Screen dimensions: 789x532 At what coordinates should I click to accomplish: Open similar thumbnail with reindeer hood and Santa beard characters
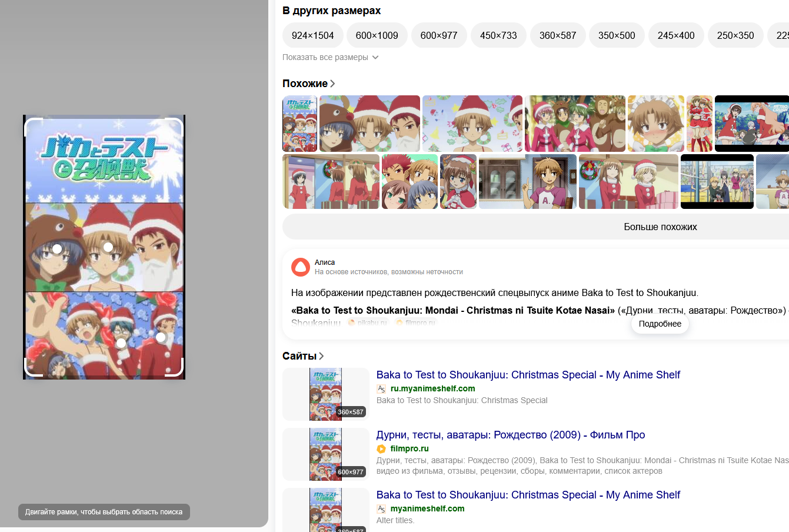tap(369, 124)
